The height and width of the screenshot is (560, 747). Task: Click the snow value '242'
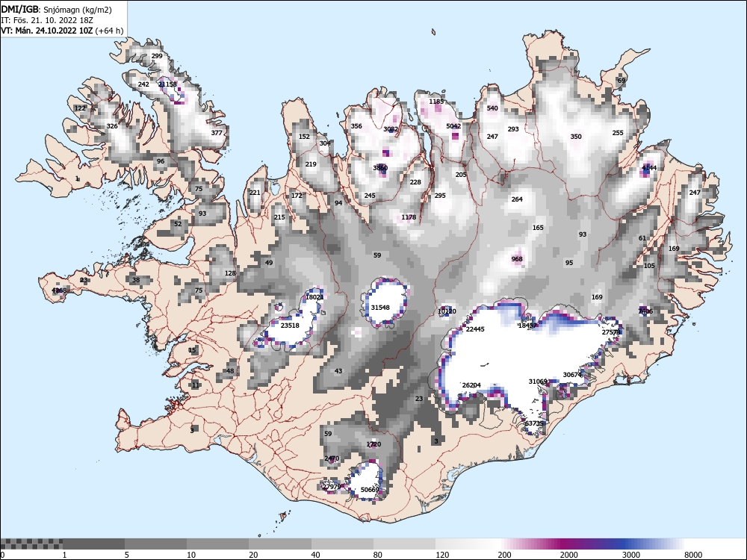pos(143,84)
